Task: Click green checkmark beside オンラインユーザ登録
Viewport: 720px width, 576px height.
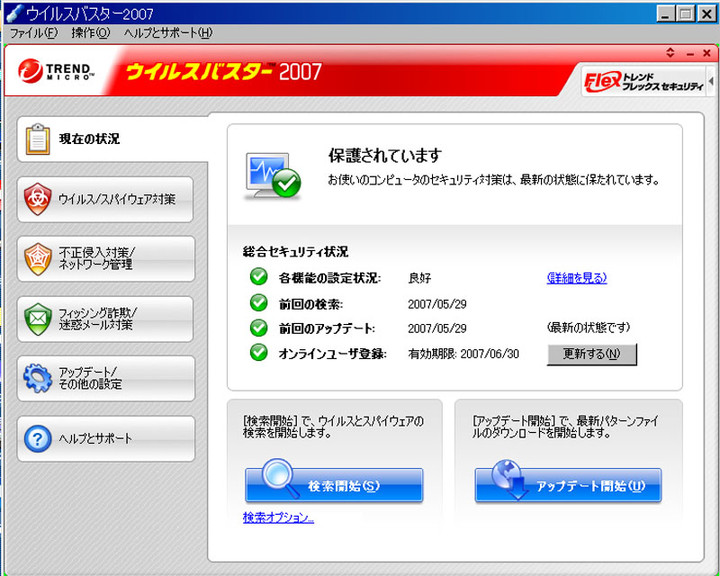Action: click(259, 353)
